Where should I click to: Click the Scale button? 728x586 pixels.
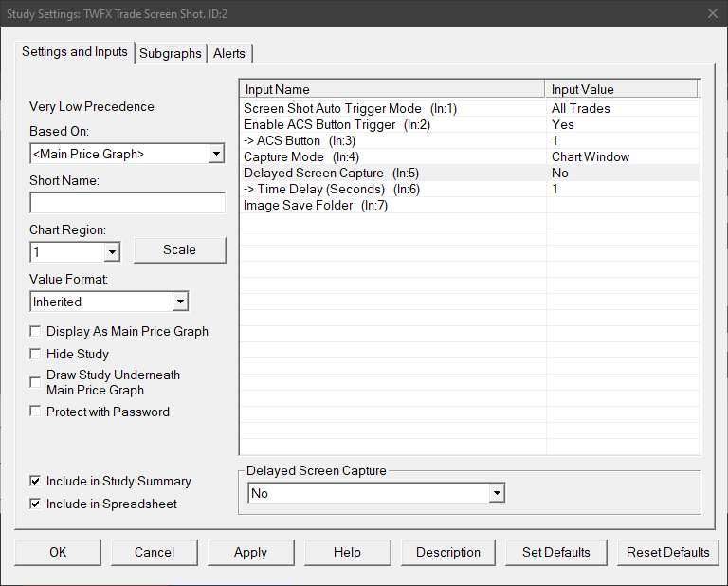coord(179,250)
